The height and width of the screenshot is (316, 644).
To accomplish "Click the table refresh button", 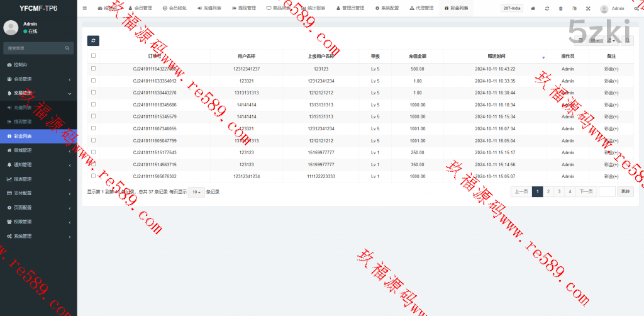I will click(x=93, y=41).
